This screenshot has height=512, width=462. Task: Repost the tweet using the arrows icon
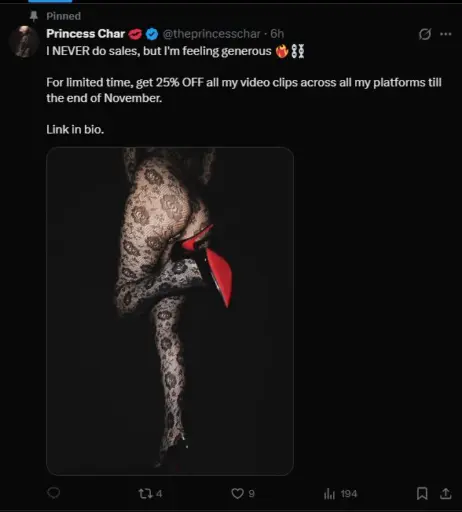(x=145, y=493)
